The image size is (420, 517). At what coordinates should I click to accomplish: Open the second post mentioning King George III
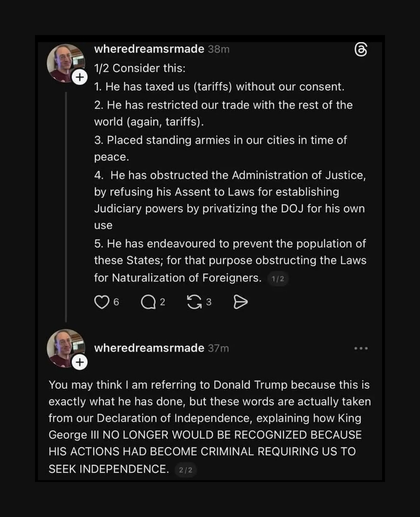click(x=209, y=426)
